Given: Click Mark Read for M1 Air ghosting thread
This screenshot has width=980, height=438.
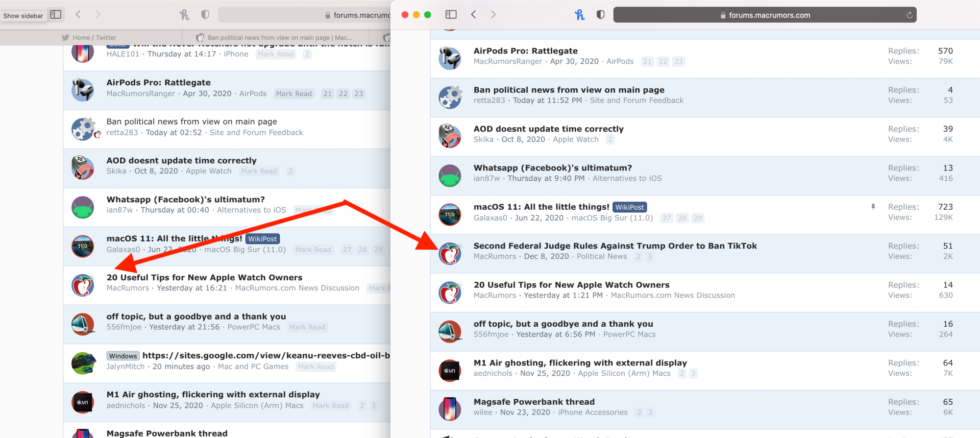Looking at the screenshot, I should point(331,406).
